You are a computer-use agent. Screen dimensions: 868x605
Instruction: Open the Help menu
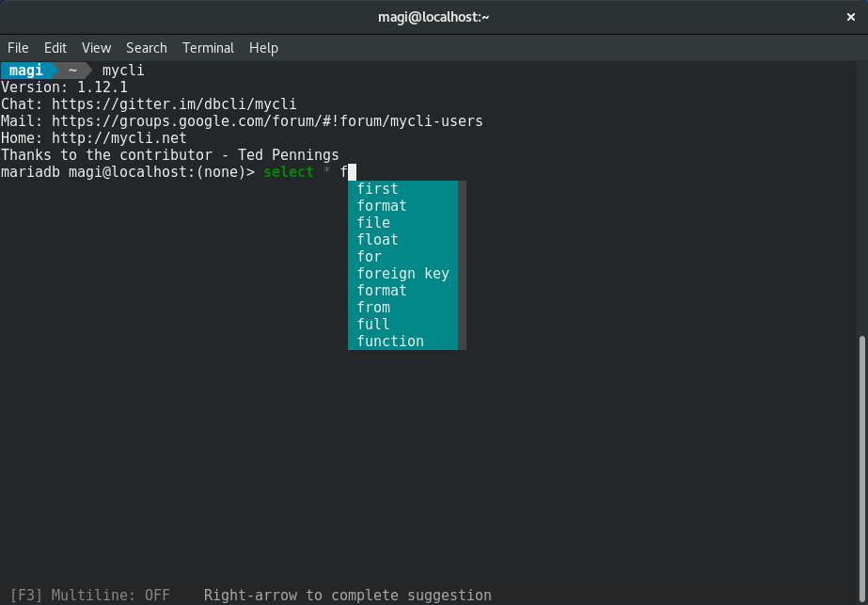[x=263, y=48]
